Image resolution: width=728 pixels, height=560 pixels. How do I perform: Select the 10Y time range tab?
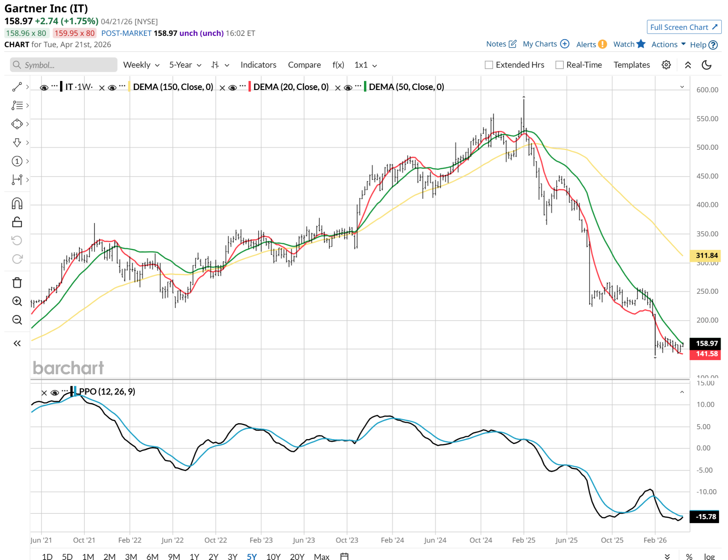click(x=273, y=556)
